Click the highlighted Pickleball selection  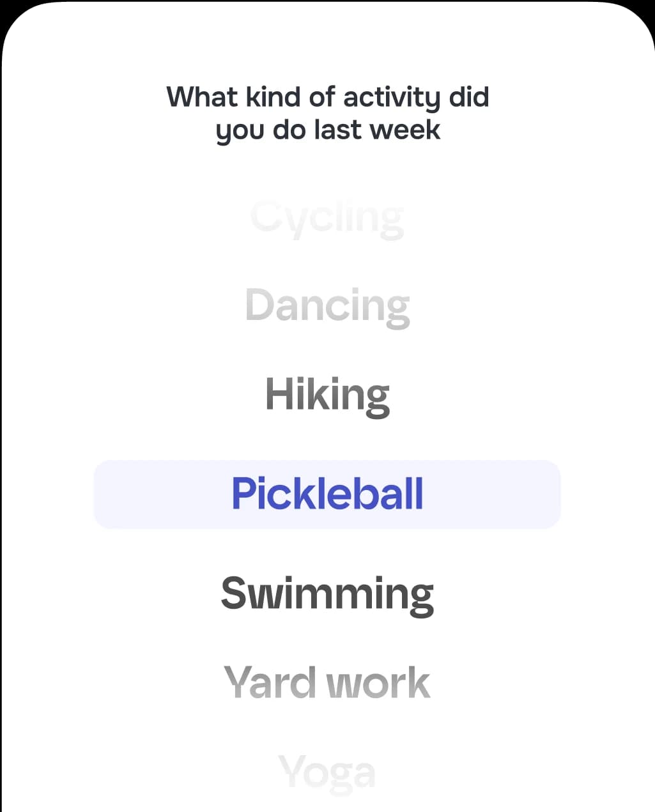(327, 493)
